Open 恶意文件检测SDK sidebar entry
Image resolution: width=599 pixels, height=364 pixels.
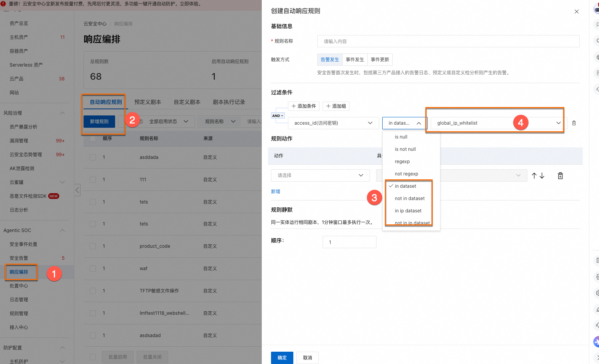click(x=28, y=196)
